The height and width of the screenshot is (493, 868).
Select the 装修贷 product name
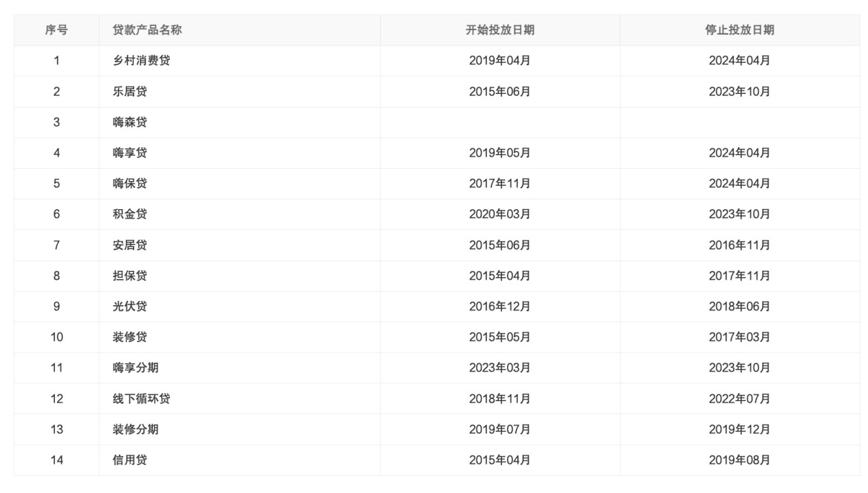(x=130, y=337)
